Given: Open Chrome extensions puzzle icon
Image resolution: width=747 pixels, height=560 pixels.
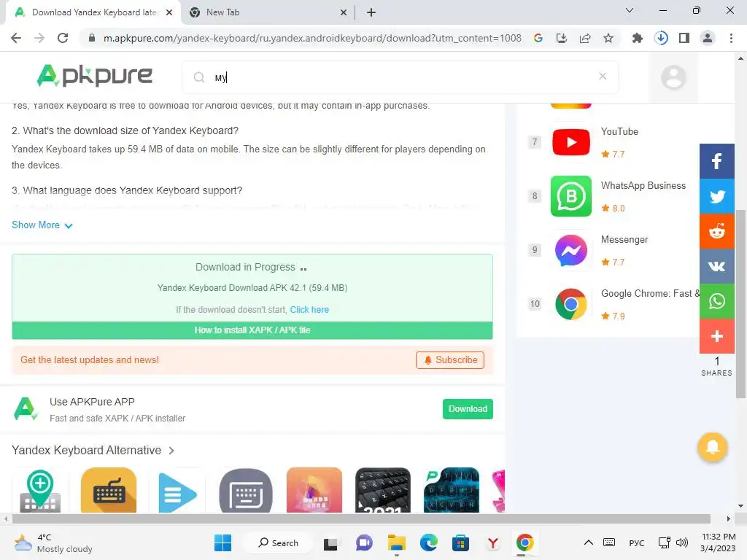Looking at the screenshot, I should (638, 38).
